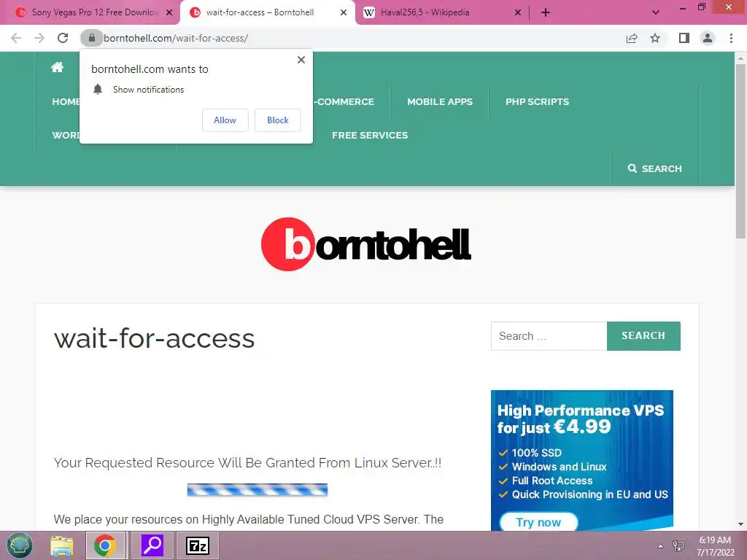Switch to Haval256,5 Wikipedia tab
The height and width of the screenshot is (560, 747).
425,12
